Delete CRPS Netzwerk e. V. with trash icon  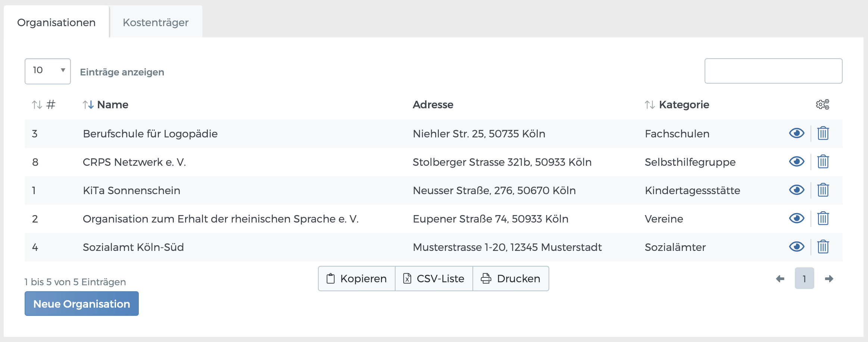(823, 162)
